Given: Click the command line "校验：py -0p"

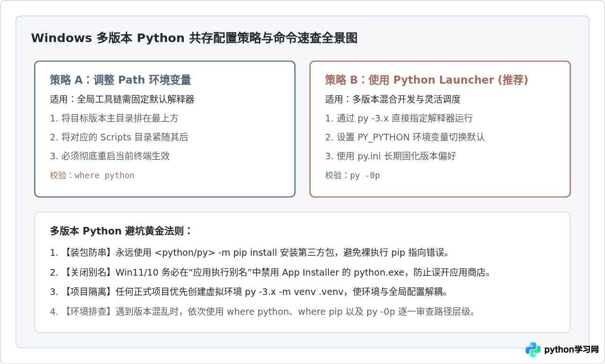Looking at the screenshot, I should (x=353, y=175).
